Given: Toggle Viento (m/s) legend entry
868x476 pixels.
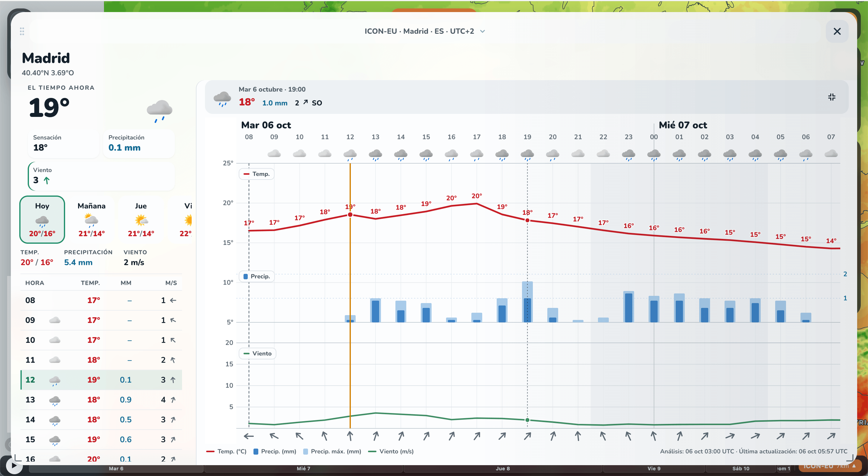Looking at the screenshot, I should (391, 451).
